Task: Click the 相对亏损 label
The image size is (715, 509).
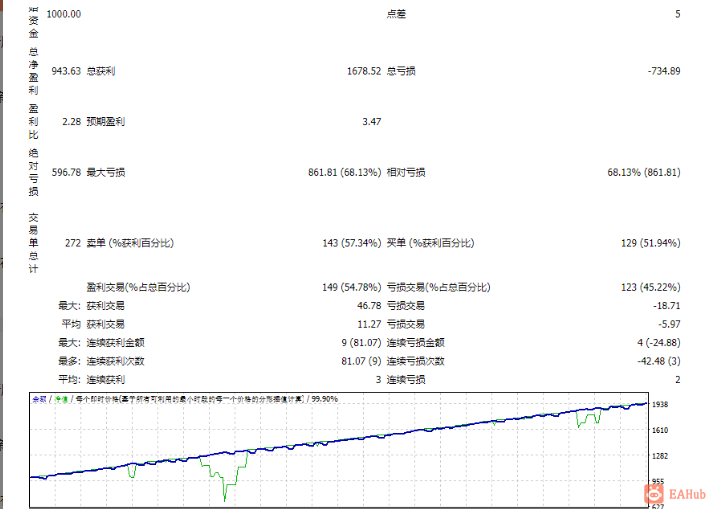Action: pyautogui.click(x=406, y=172)
